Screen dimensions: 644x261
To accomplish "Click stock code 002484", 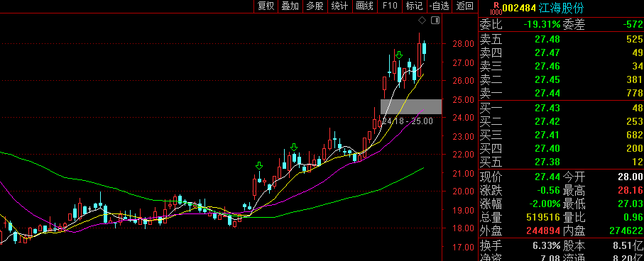I will click(519, 8).
